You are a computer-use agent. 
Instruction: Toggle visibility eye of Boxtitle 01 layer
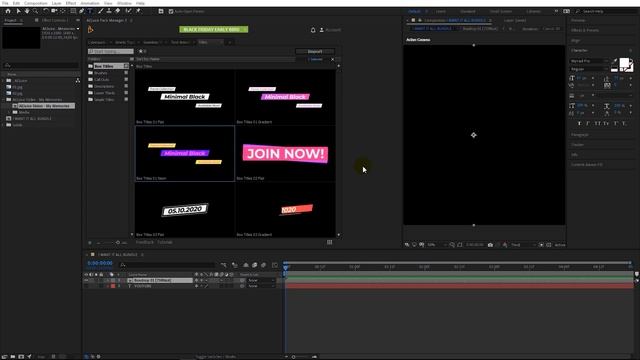(86, 280)
